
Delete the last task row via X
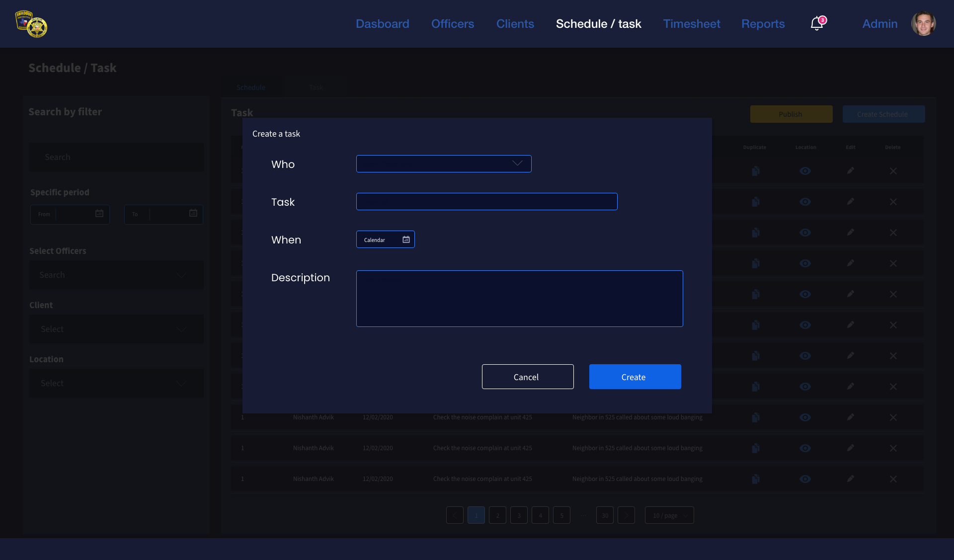893,479
